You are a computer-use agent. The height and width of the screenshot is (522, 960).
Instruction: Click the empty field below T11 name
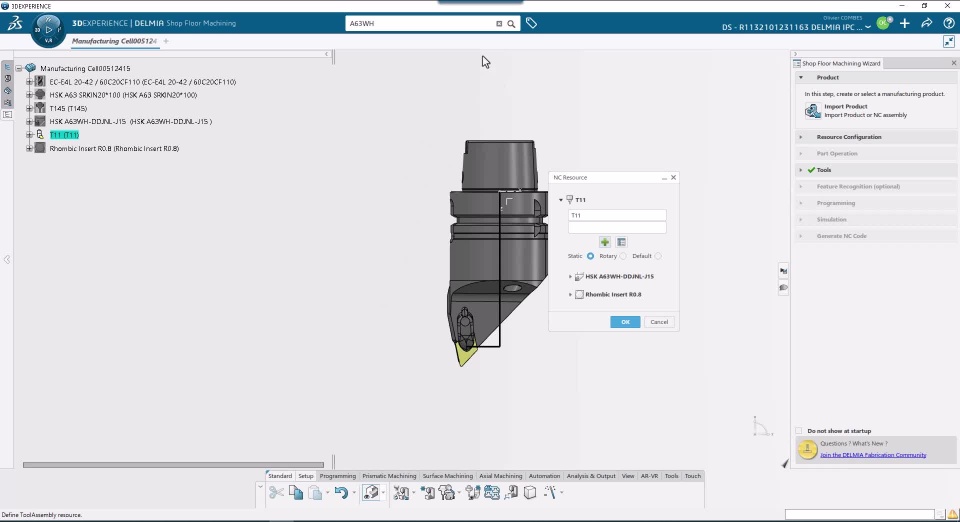pos(617,228)
